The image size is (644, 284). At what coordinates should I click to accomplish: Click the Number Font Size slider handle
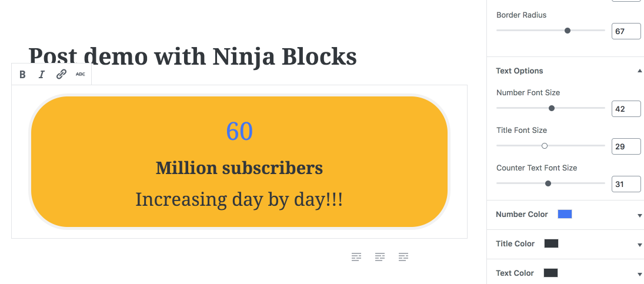point(552,108)
